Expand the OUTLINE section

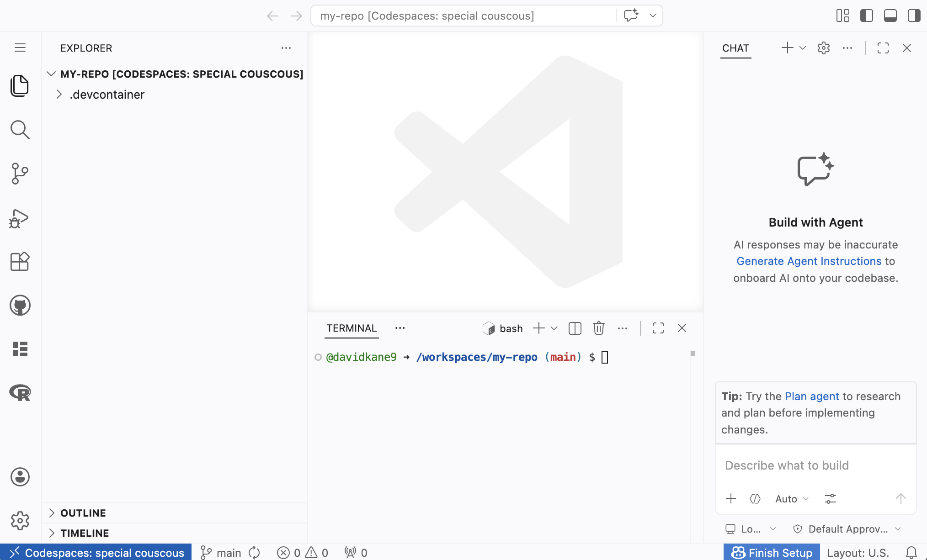pos(83,513)
